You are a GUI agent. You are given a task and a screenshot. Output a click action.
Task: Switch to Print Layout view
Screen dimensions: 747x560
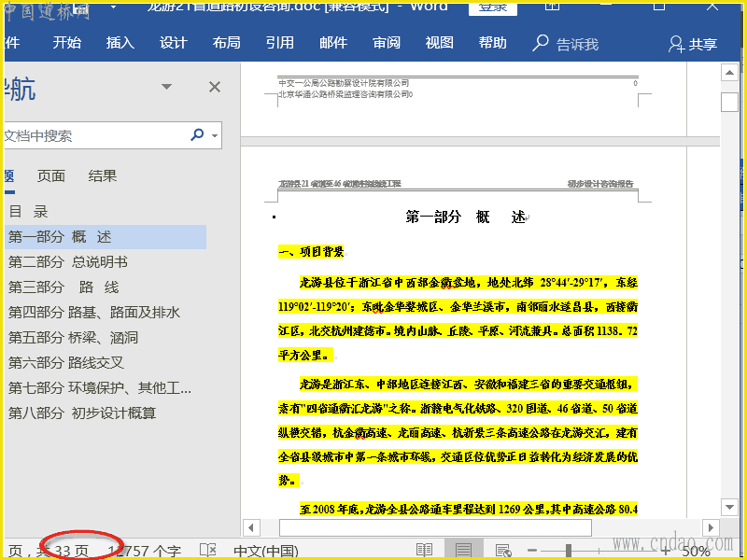(x=463, y=551)
